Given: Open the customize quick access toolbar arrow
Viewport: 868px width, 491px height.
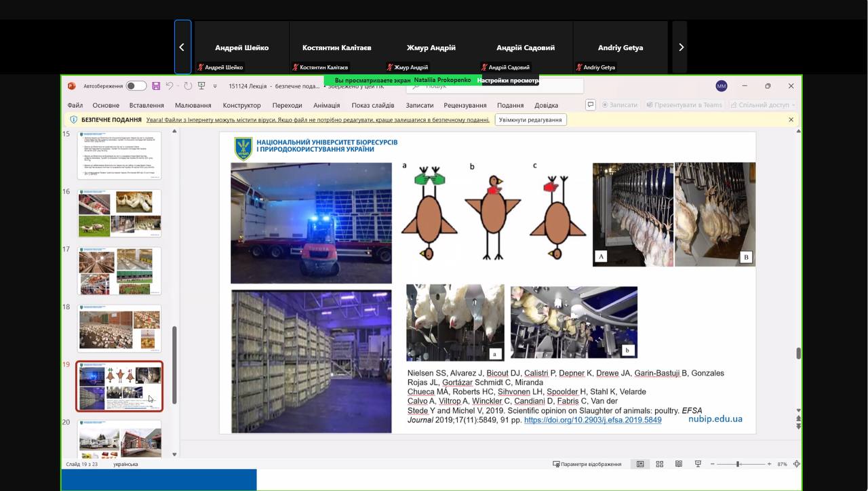Looking at the screenshot, I should pos(215,86).
